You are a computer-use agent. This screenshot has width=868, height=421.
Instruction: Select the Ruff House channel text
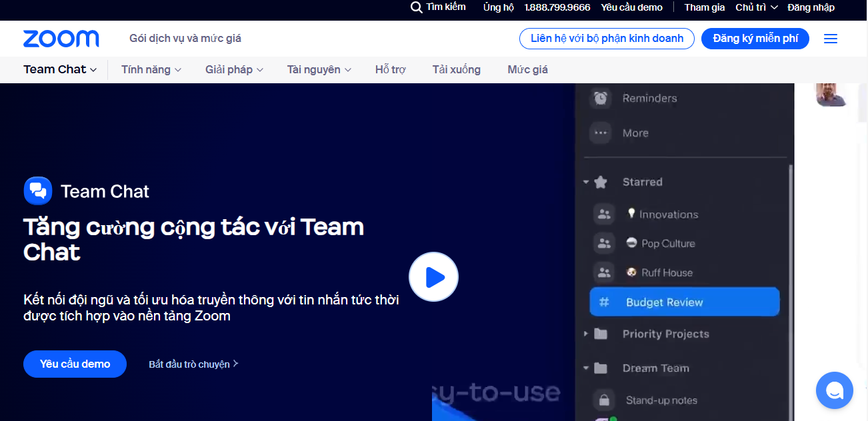pos(667,272)
